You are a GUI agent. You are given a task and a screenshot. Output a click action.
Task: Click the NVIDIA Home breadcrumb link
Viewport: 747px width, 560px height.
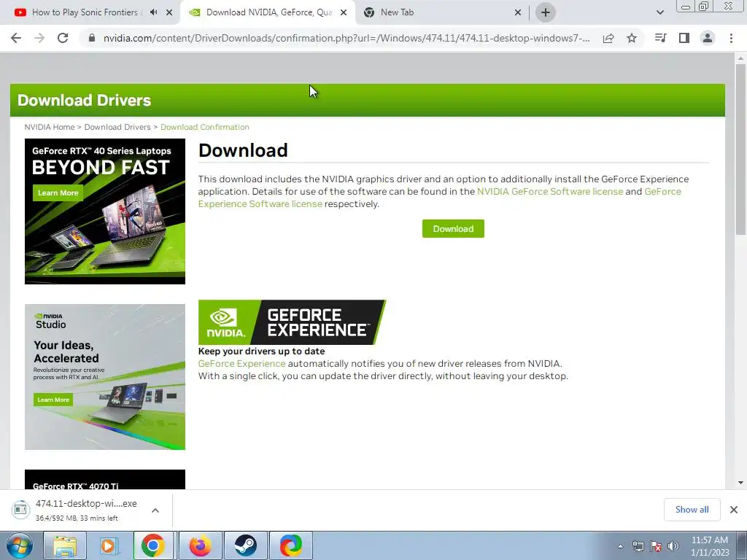coord(50,127)
